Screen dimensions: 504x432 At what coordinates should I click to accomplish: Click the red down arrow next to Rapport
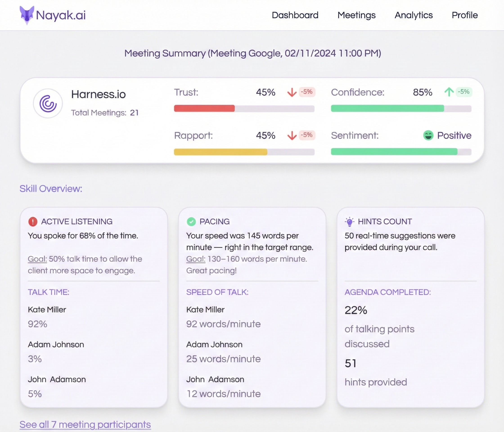pos(292,135)
